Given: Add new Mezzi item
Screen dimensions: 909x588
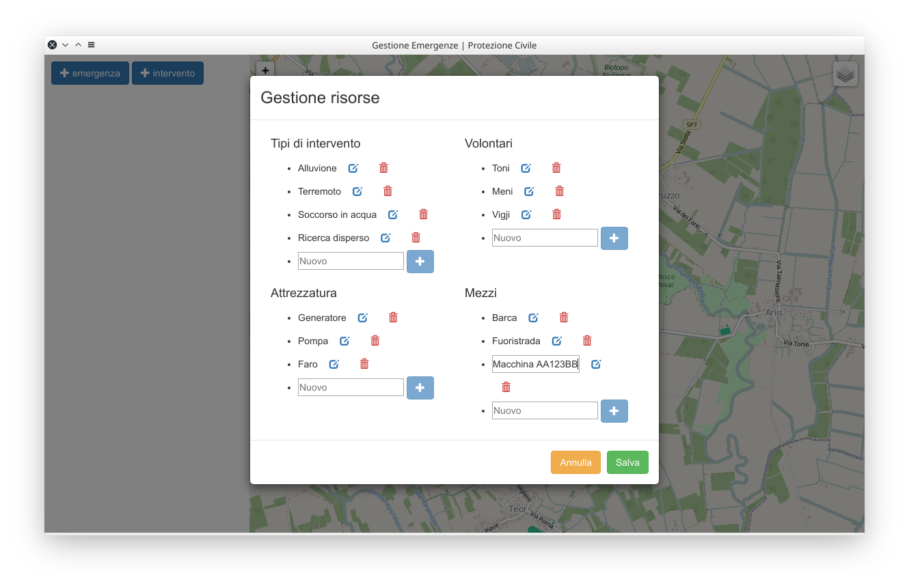Looking at the screenshot, I should [x=614, y=411].
